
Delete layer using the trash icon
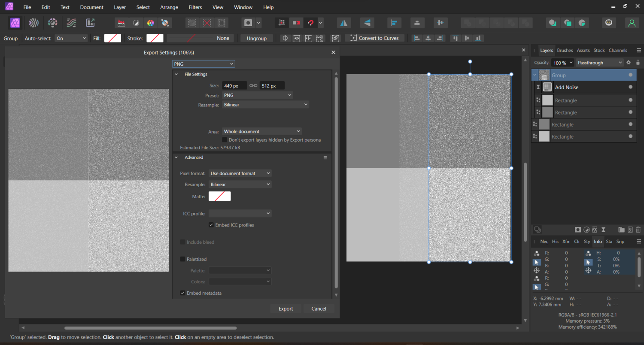(638, 230)
